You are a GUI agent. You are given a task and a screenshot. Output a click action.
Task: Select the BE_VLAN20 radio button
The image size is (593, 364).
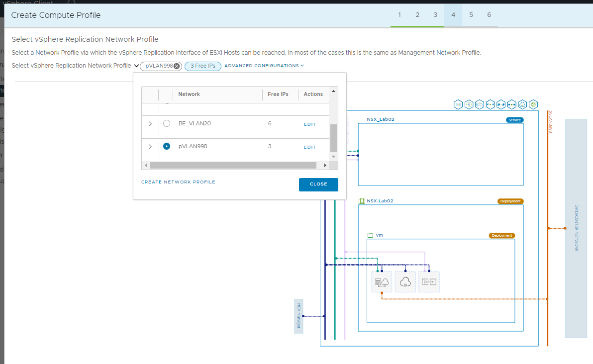click(x=167, y=123)
